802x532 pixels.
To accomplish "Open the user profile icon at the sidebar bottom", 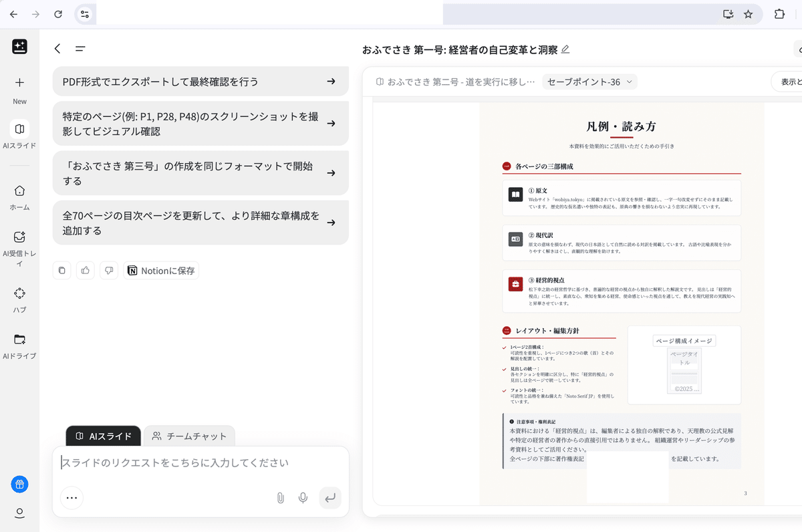I will tap(19, 513).
